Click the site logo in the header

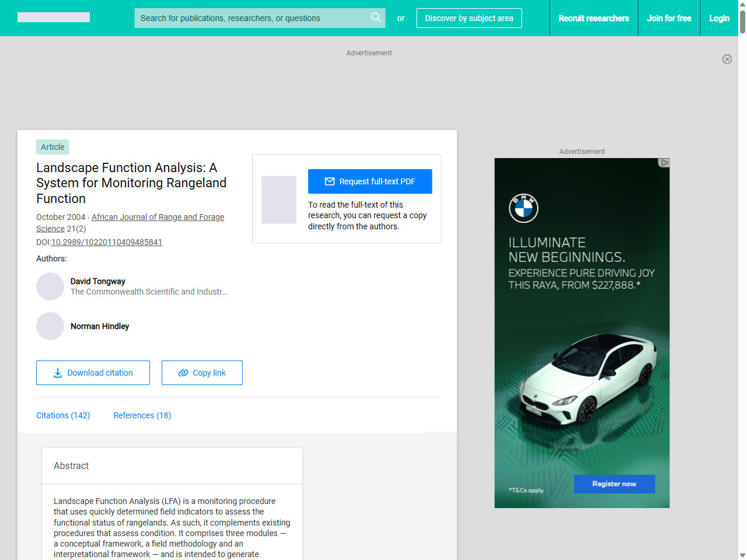(x=54, y=17)
